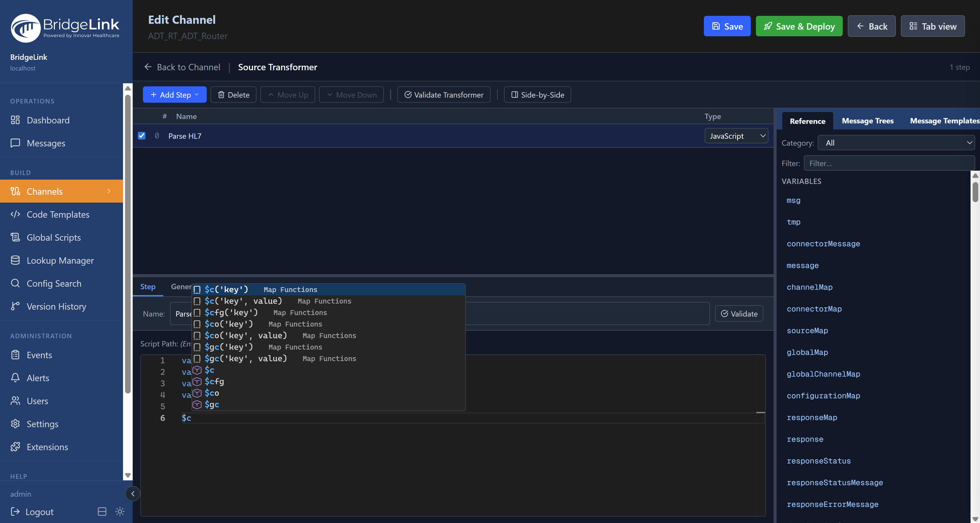Select the $c object suggestion
The image size is (980, 523).
click(328, 370)
